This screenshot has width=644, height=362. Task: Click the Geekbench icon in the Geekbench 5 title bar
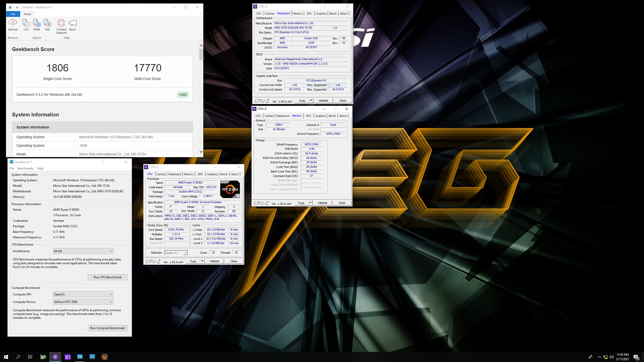[12, 162]
